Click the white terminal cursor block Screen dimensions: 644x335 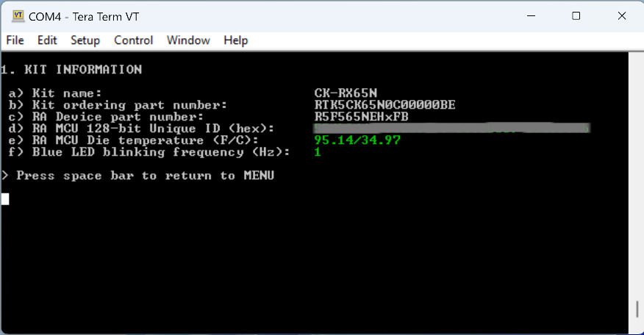(x=5, y=199)
